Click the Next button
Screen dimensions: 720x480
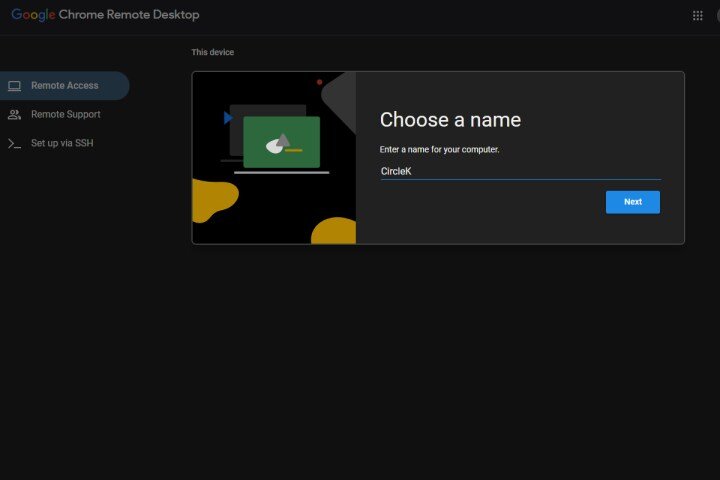click(x=632, y=202)
